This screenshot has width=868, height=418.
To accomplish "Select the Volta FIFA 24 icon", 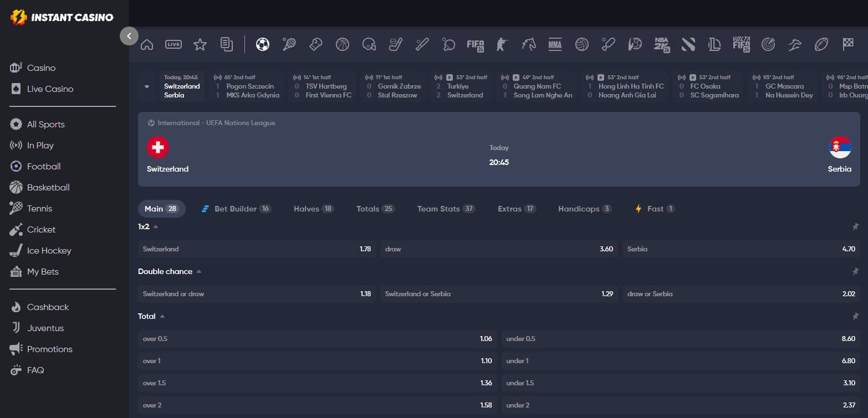I will pos(742,44).
